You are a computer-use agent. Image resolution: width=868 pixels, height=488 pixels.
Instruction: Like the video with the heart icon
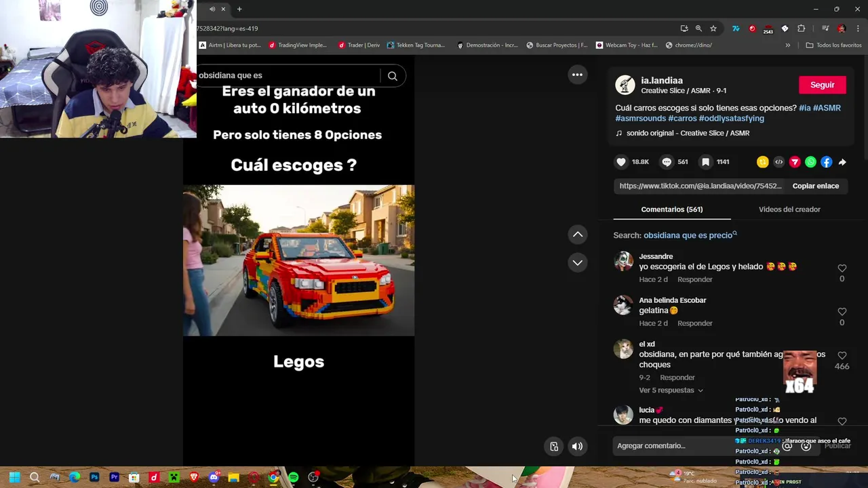click(621, 162)
